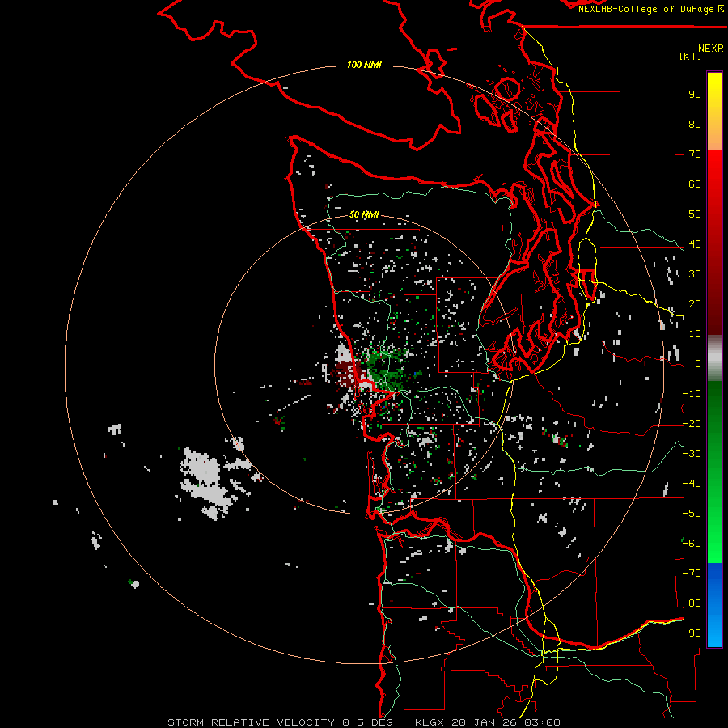Click the gray zero-velocity segment of color bar
Viewport: 728px width, 728px height.
coord(714,358)
